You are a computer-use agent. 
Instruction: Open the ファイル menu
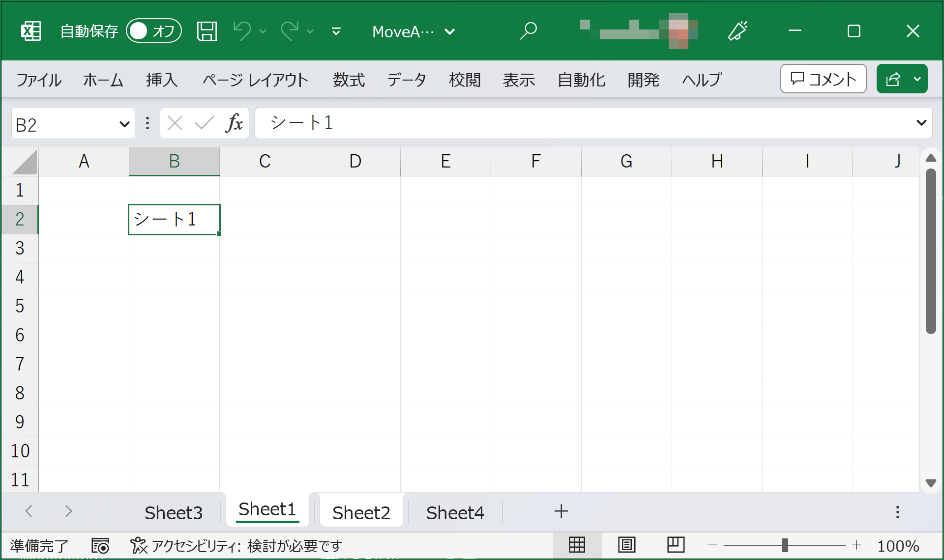pos(39,80)
